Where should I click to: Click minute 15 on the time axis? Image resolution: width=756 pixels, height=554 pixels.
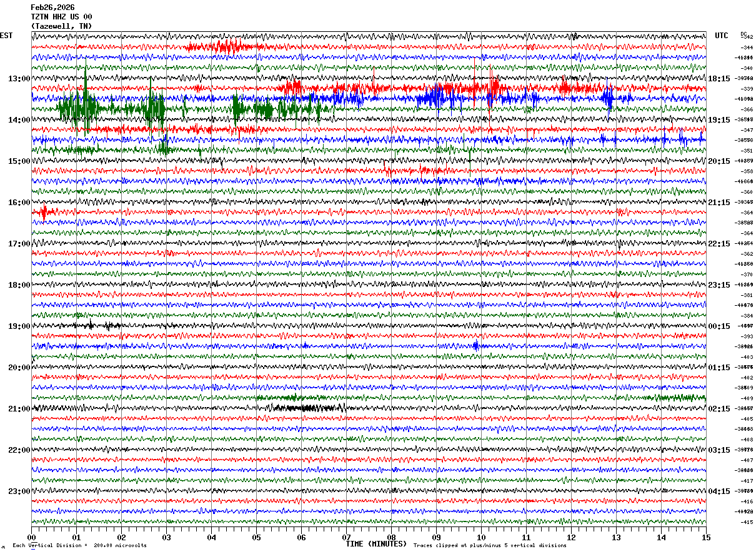[705, 537]
